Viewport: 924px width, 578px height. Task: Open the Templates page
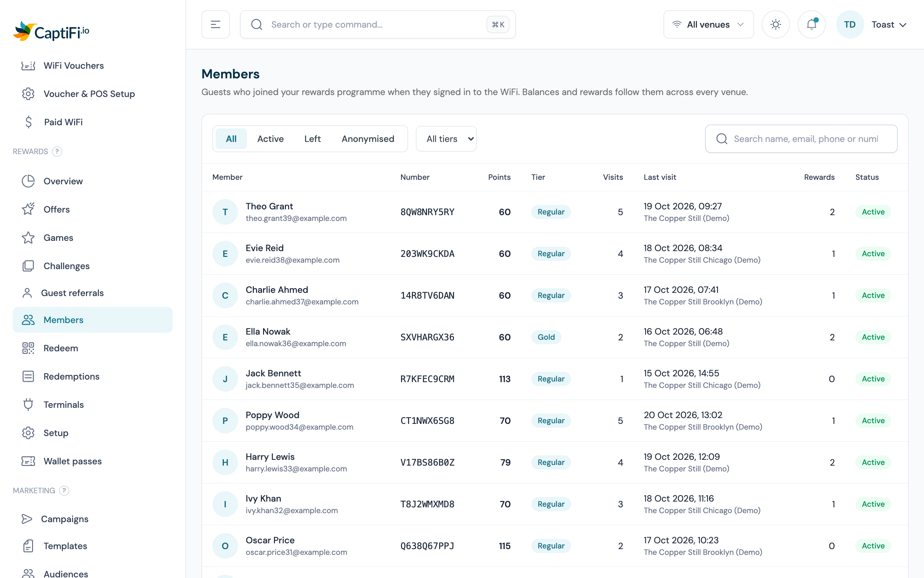pos(92,546)
